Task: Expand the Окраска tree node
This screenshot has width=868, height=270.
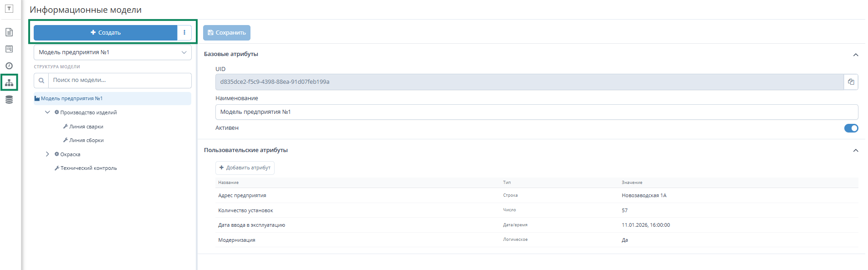Action: click(47, 154)
